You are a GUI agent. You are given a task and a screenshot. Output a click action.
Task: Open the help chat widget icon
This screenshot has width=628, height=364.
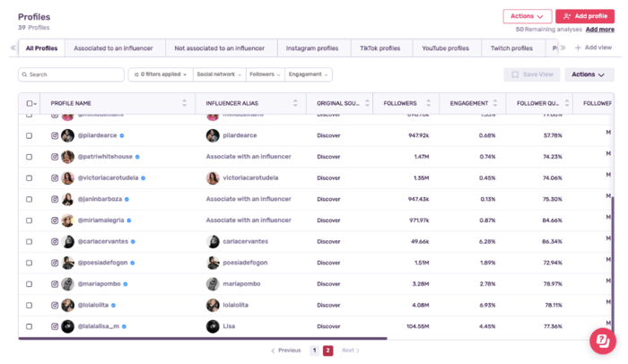coord(602,341)
